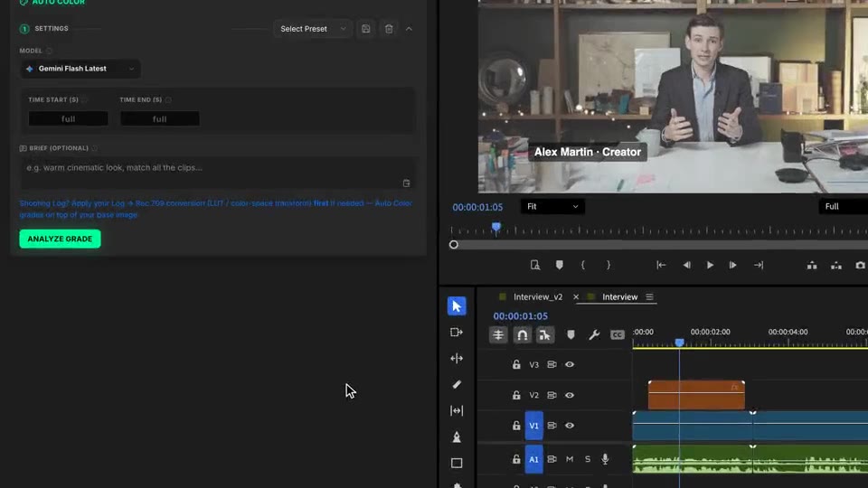The width and height of the screenshot is (868, 488).
Task: Open timeline display settings wrench
Action: [x=594, y=334]
